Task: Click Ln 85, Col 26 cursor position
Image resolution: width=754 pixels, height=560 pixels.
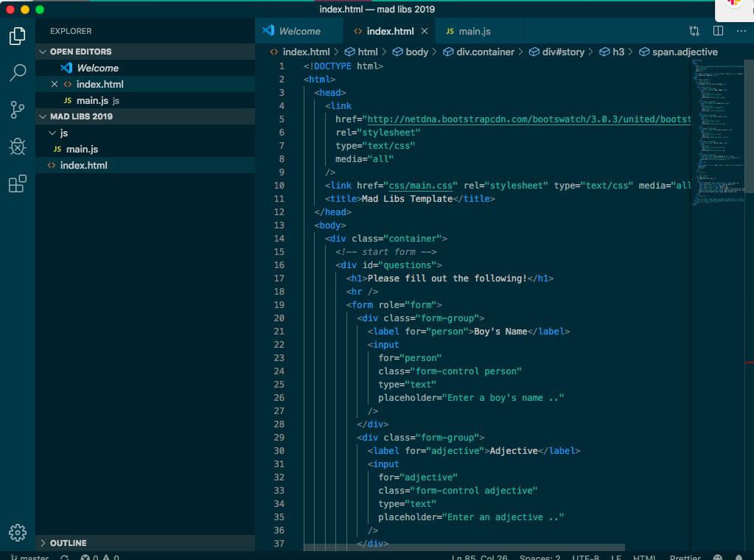Action: click(x=479, y=557)
